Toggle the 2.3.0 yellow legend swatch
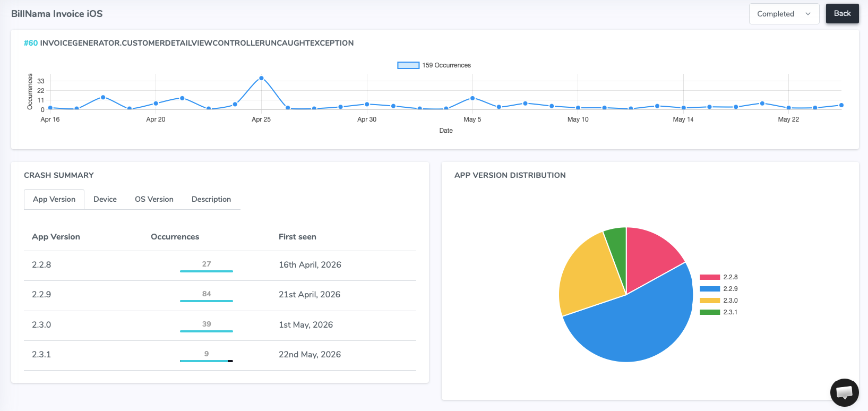Viewport: 868px width, 411px height. point(710,301)
